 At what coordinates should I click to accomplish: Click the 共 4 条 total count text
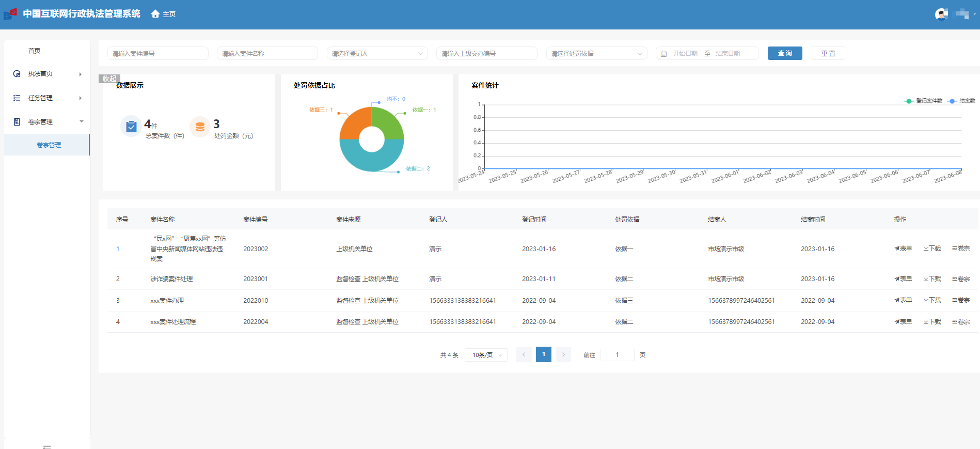(x=449, y=355)
